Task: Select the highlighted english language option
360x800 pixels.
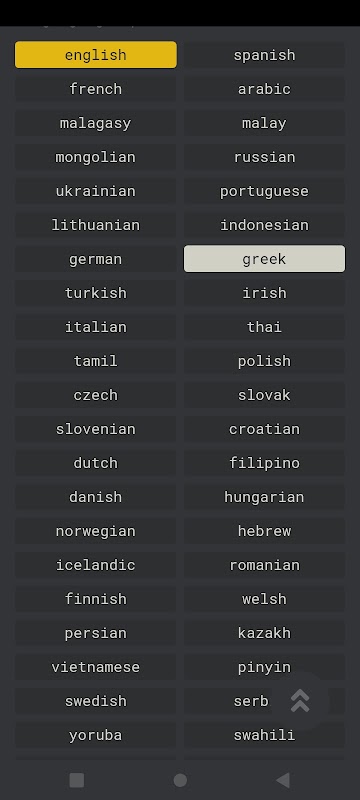Action: coord(96,55)
